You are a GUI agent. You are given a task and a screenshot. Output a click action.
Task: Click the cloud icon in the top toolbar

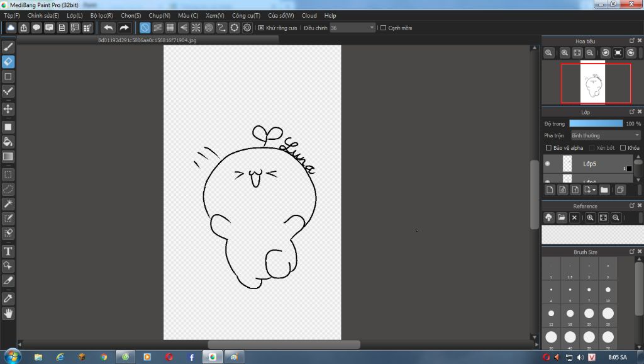click(11, 28)
